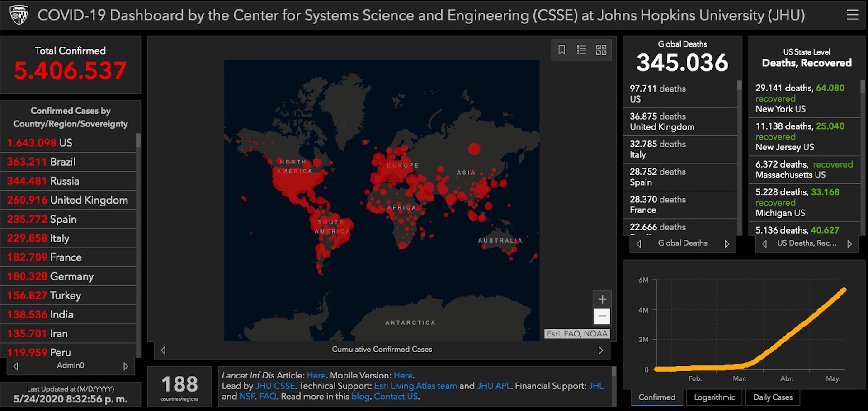The width and height of the screenshot is (868, 411).
Task: Select the Confirmed chart tab
Action: (656, 397)
